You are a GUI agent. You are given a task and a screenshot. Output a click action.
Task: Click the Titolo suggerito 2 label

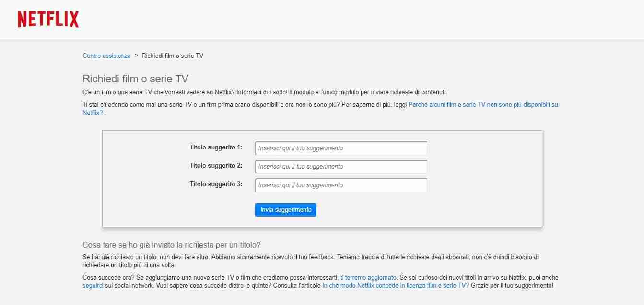pos(216,166)
